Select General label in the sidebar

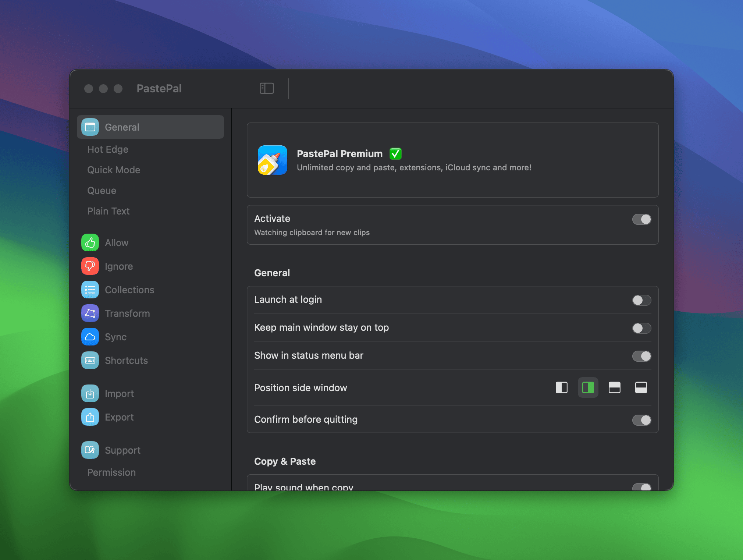[122, 127]
